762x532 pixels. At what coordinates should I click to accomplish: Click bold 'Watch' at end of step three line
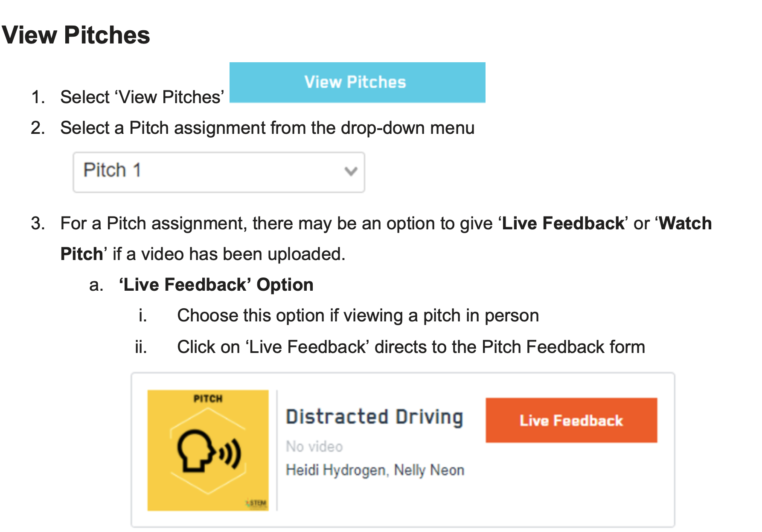coord(685,223)
